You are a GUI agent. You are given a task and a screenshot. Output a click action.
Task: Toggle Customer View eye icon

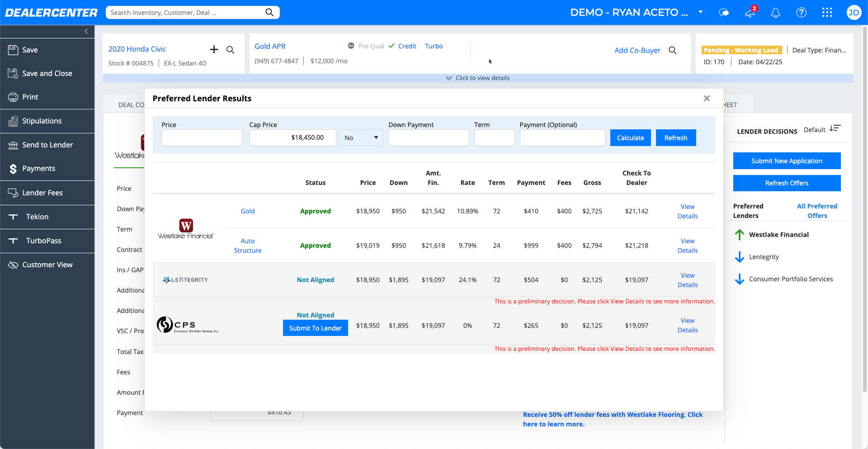click(x=13, y=265)
